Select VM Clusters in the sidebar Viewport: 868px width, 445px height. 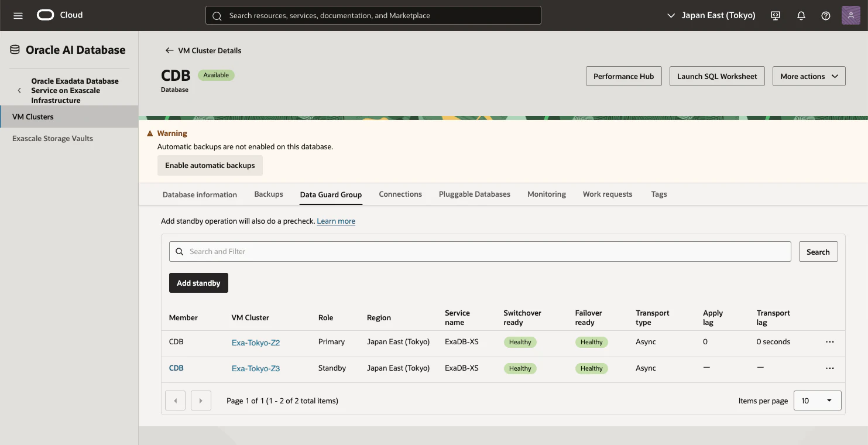click(x=69, y=117)
